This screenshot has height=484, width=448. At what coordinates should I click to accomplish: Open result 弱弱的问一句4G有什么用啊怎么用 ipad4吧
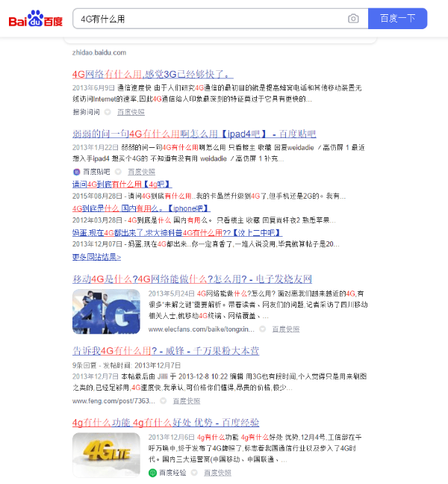[x=194, y=134]
